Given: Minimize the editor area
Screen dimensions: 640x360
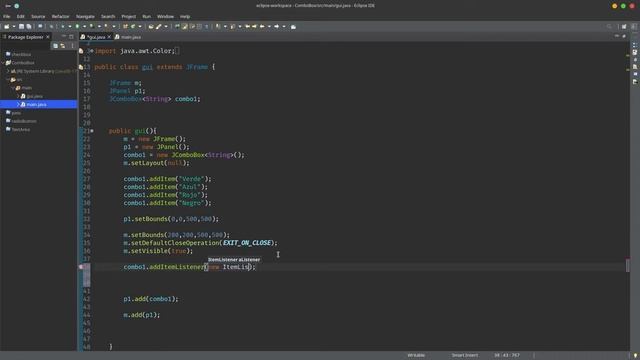Looking at the screenshot, I should 616,36.
